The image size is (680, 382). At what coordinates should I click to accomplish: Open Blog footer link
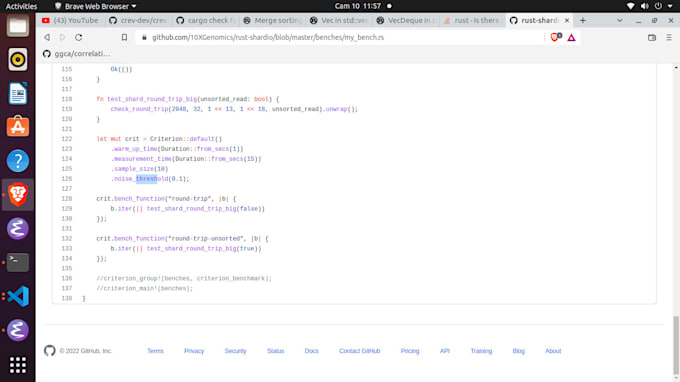[519, 351]
